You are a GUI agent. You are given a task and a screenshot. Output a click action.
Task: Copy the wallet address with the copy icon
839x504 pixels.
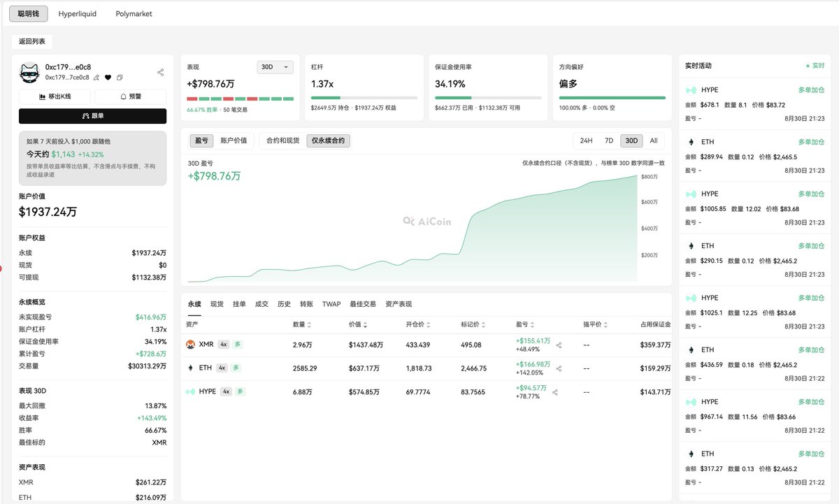coord(120,78)
